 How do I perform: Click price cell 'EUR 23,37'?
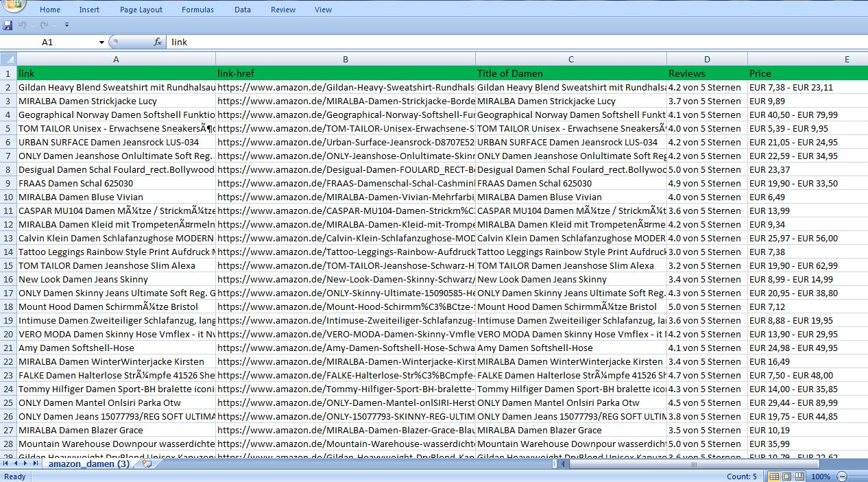click(808, 169)
